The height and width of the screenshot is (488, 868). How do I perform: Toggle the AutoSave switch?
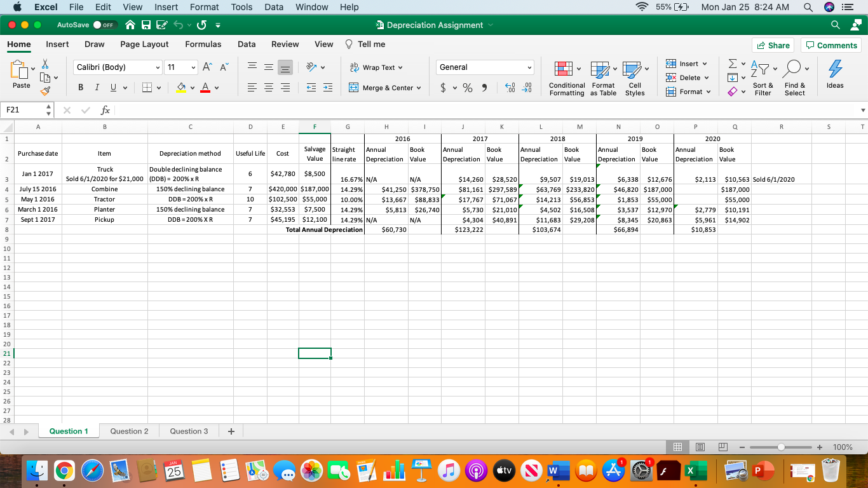point(105,25)
